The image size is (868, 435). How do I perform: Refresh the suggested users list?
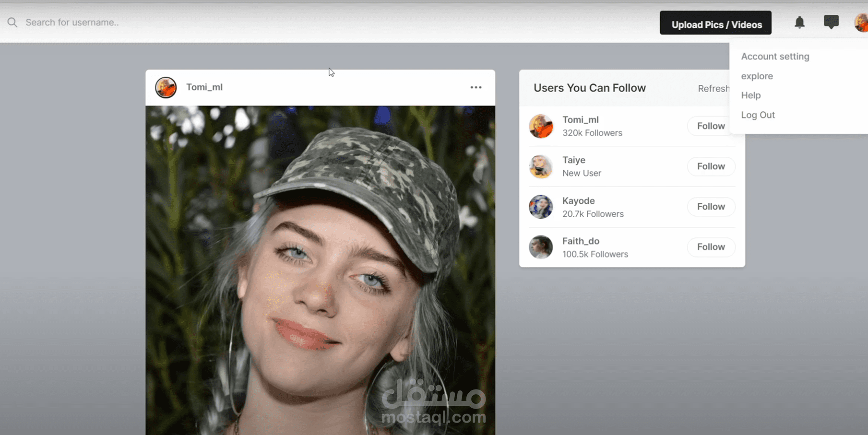coord(713,88)
